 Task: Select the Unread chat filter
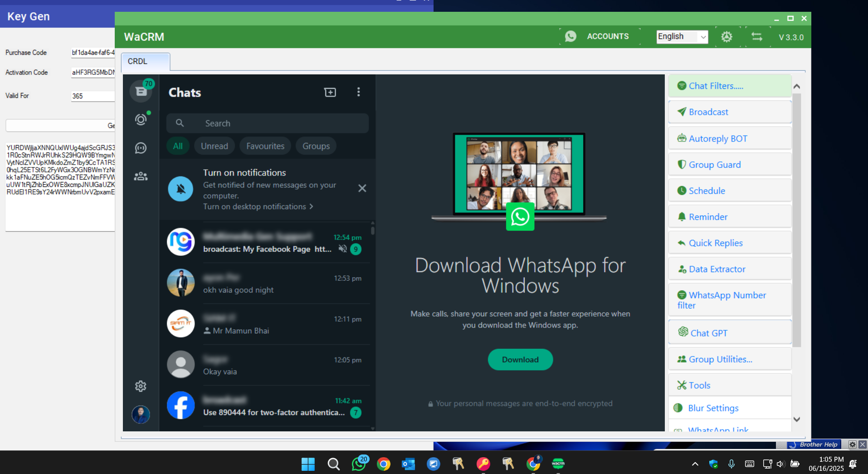215,146
